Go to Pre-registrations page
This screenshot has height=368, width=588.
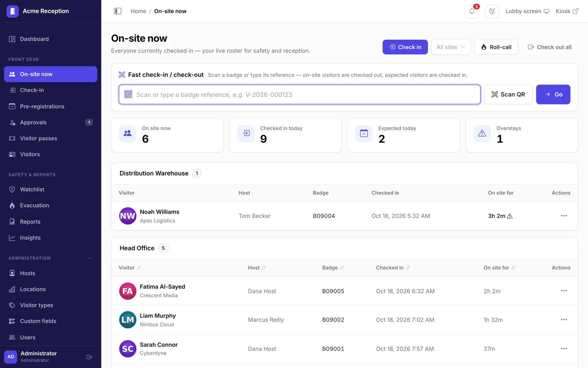coord(51,106)
